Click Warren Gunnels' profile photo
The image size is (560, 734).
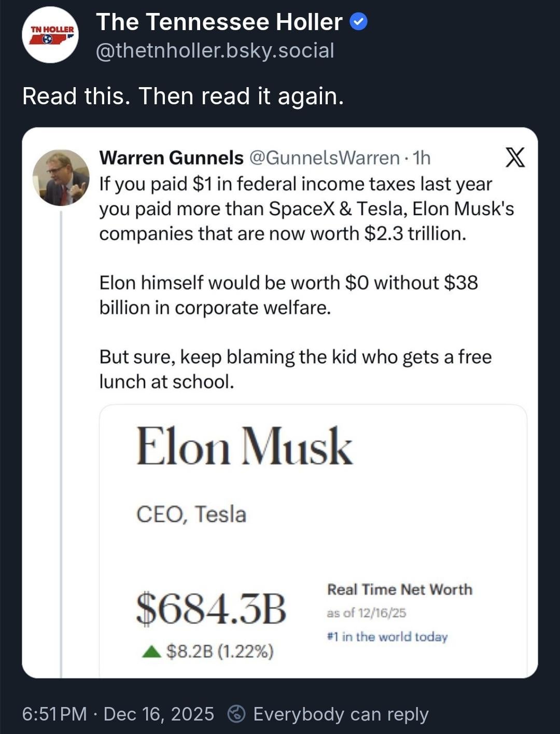61,178
